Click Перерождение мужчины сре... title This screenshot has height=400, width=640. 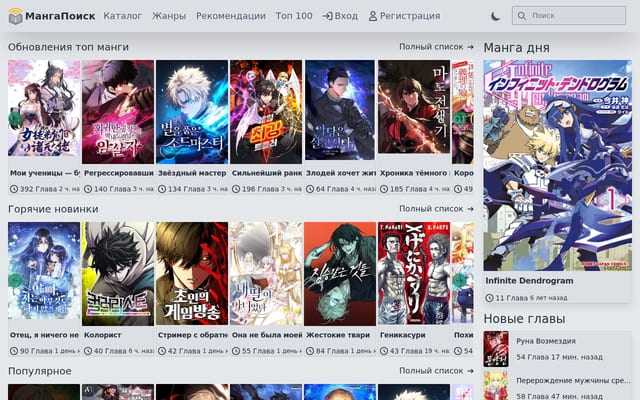pos(573,380)
